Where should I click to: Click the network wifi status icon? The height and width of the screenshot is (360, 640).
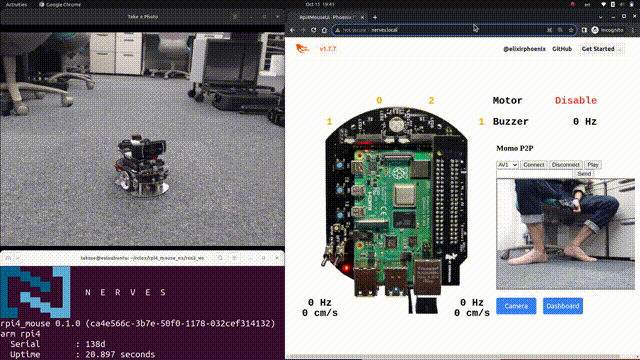(x=604, y=4)
